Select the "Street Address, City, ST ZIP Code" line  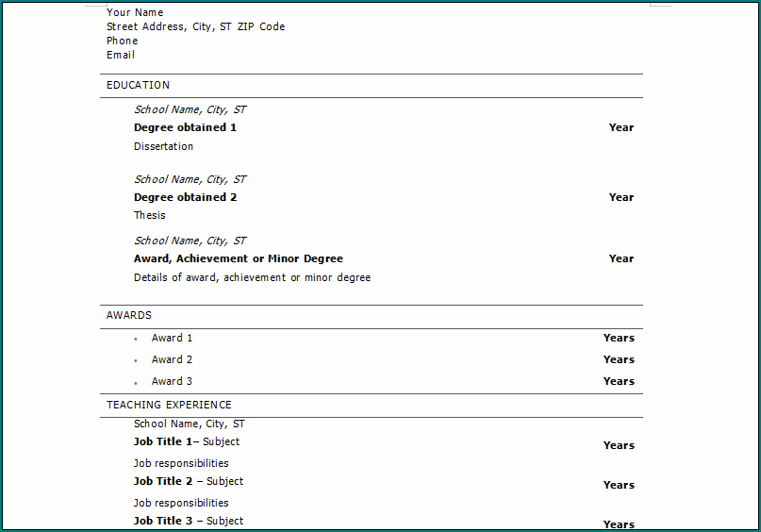(x=195, y=26)
